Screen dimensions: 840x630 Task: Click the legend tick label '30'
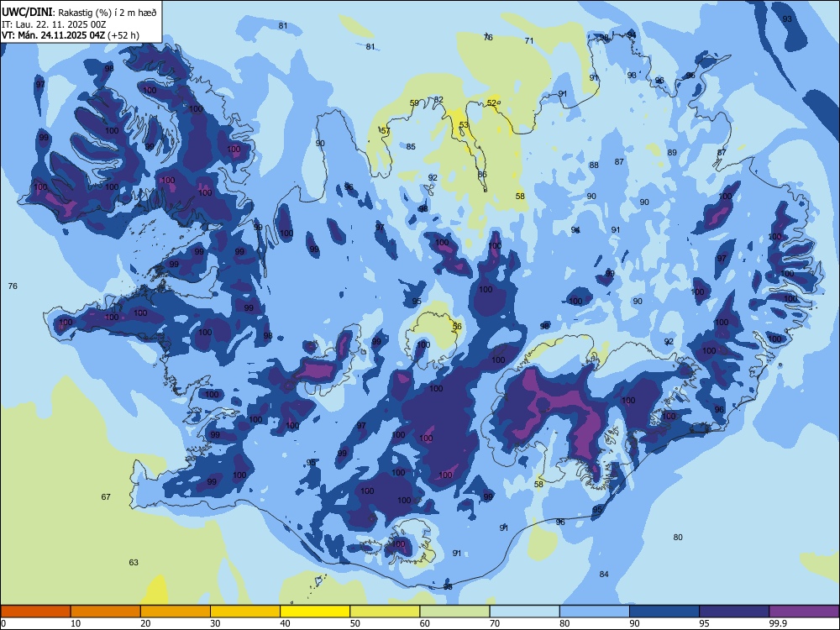215,623
